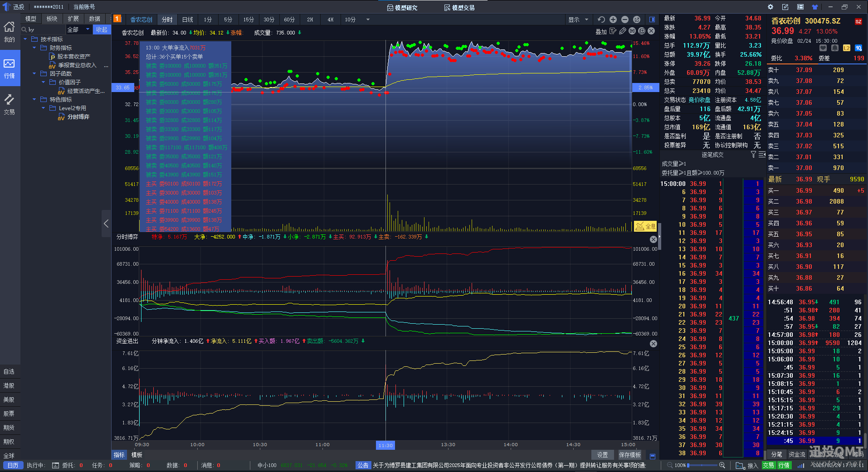Add stock to favorites heart icon

[x=824, y=48]
